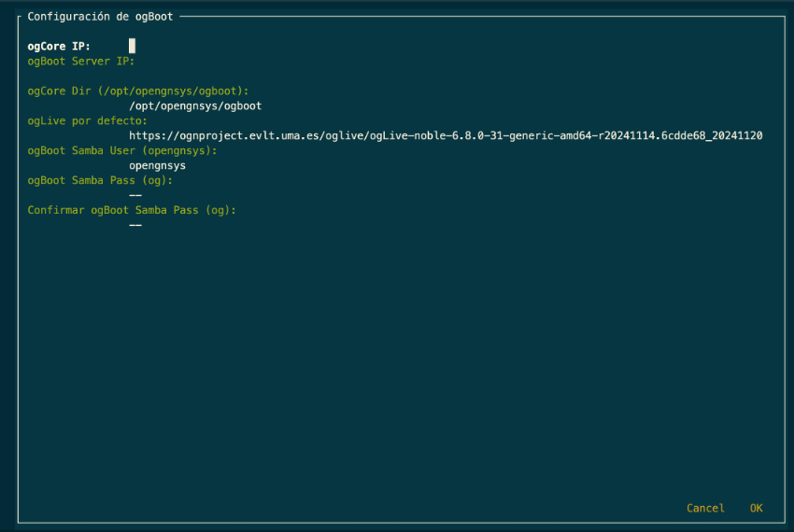Click the ogCore Dir label
Viewport: 794px width, 532px height.
click(138, 91)
